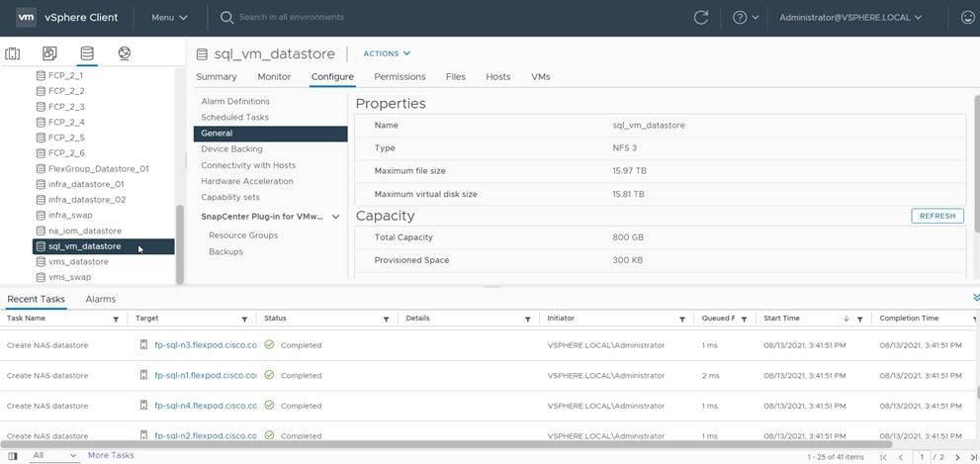Click the datastore icon beside FlexGroup_Datastore_01
The width and height of the screenshot is (980, 464).
pos(41,169)
